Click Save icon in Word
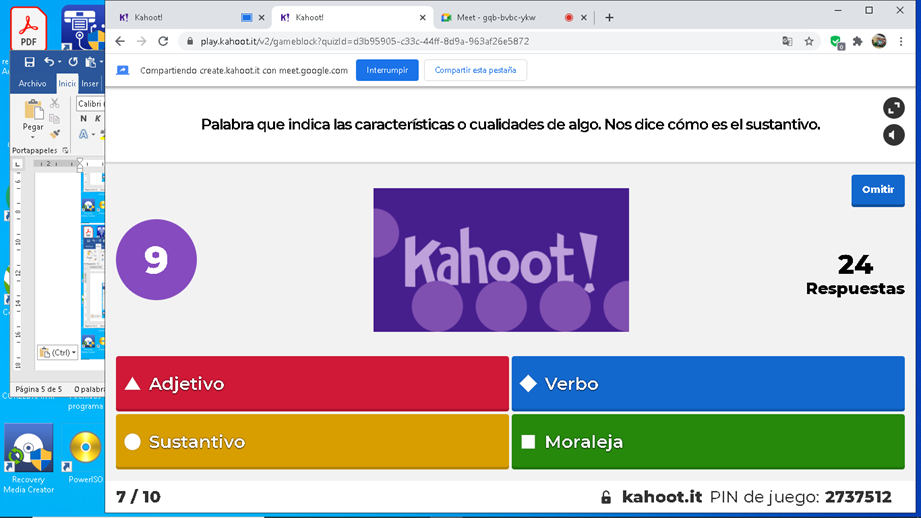 [29, 62]
